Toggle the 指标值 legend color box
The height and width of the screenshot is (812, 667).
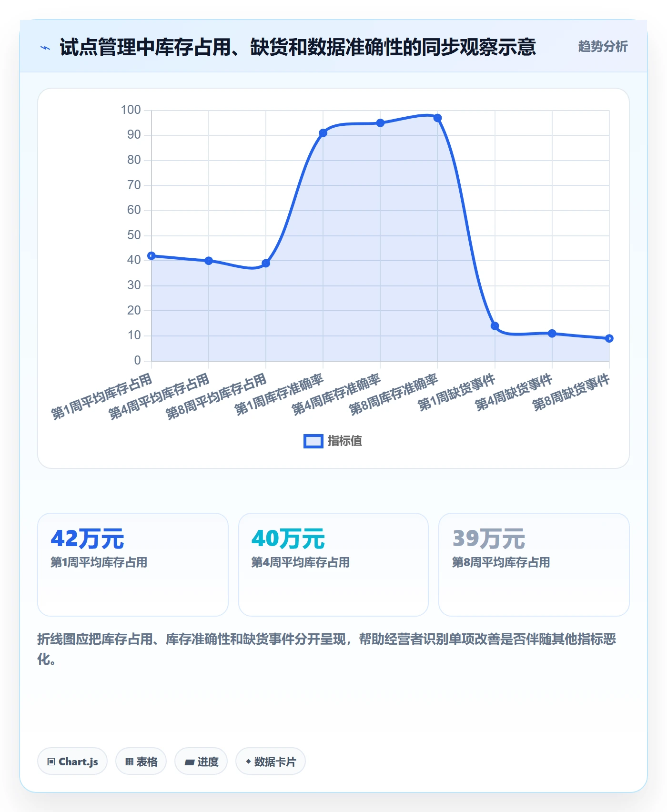(313, 441)
